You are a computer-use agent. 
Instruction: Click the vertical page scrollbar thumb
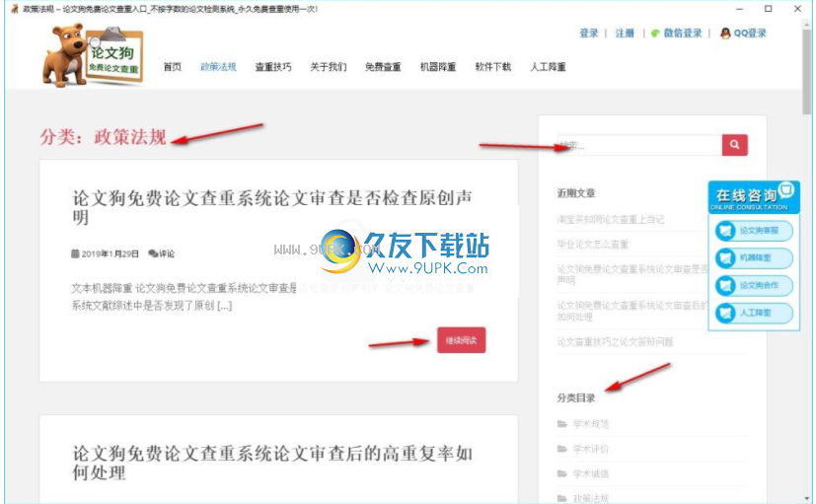[807, 72]
